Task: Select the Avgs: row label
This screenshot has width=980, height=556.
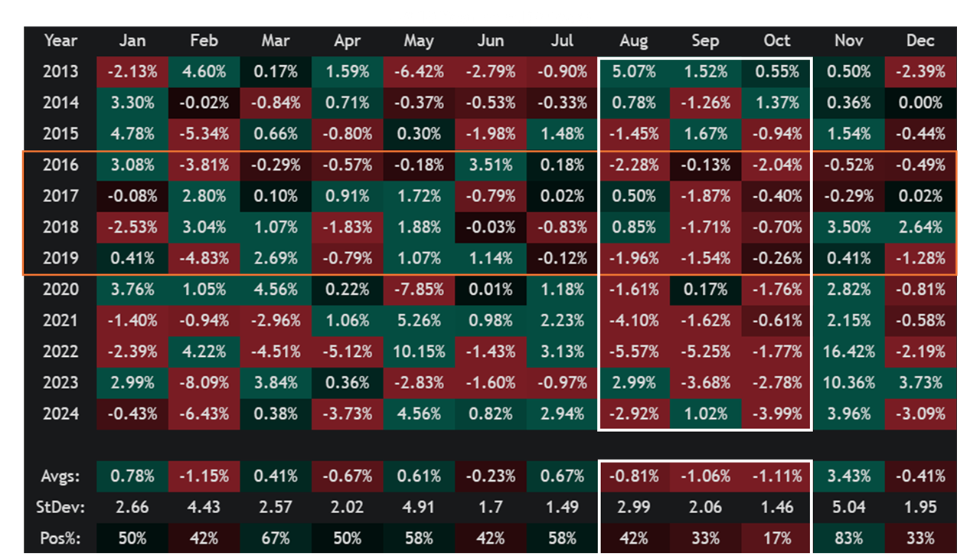Action: (x=60, y=476)
